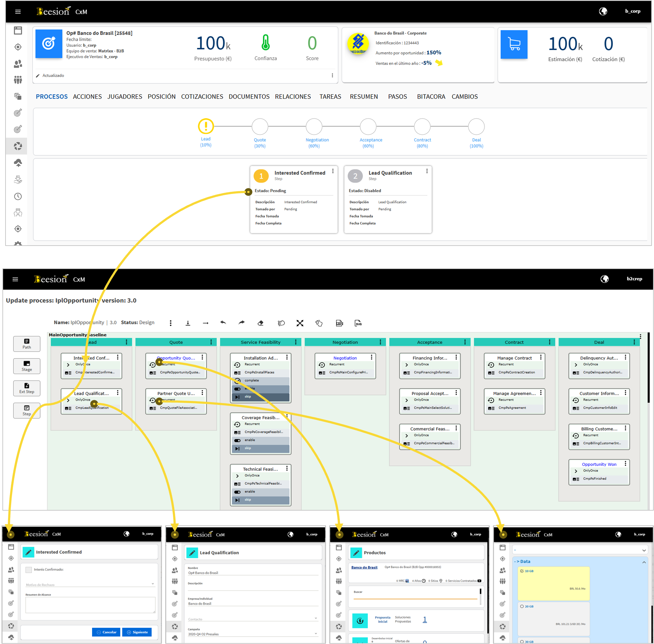Viewport: 654px width, 644px height.
Task: Check the Interés Confirmado checkbox
Action: (x=29, y=569)
